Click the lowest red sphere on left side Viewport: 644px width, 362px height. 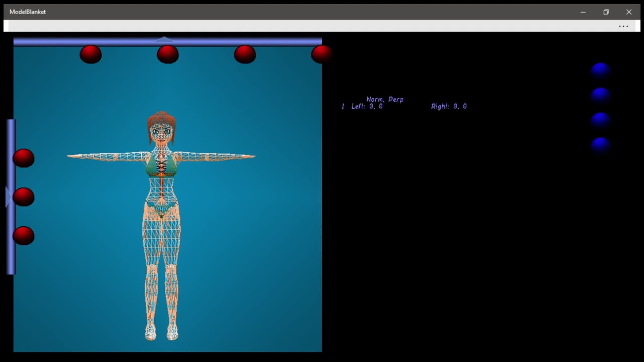23,236
